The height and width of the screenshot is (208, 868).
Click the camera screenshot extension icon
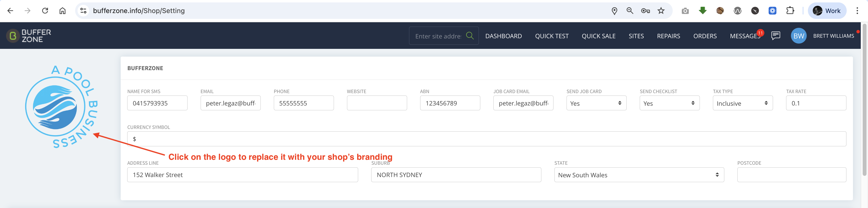(685, 11)
